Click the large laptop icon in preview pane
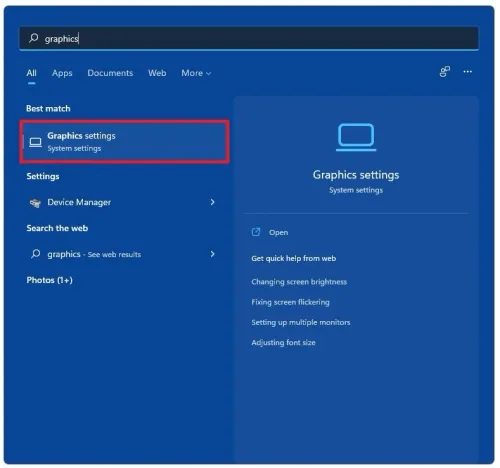 (x=356, y=137)
